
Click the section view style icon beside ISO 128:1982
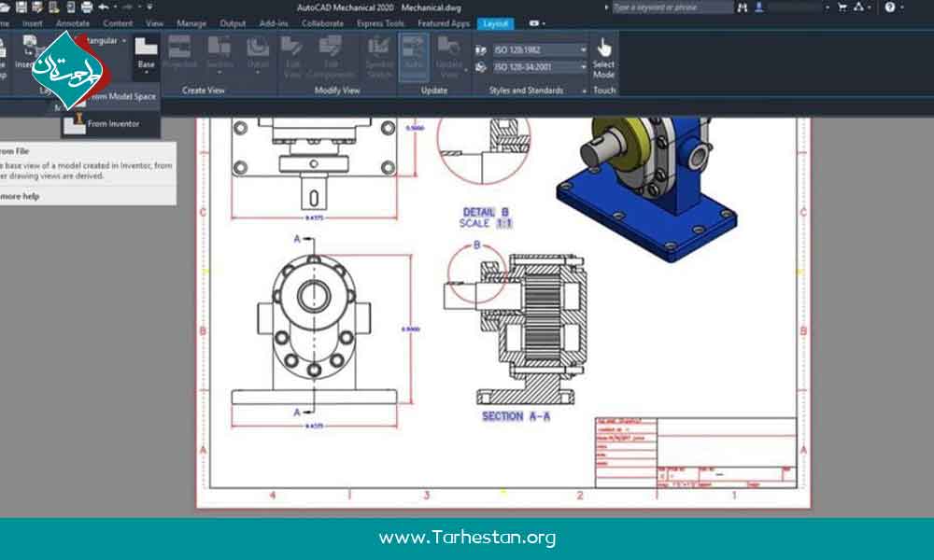click(x=481, y=50)
